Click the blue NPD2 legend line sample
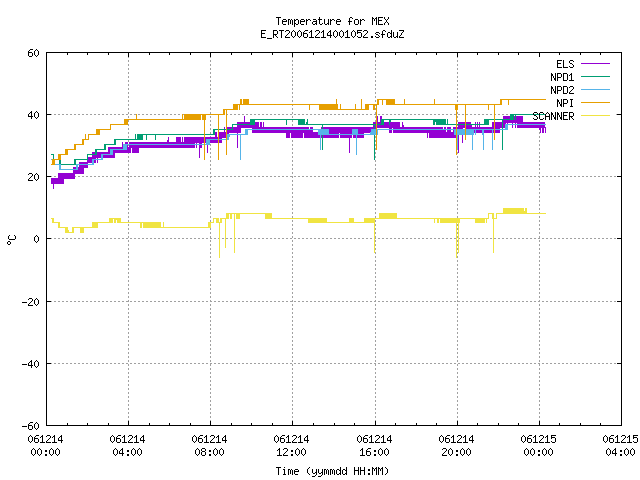 pyautogui.click(x=595, y=89)
